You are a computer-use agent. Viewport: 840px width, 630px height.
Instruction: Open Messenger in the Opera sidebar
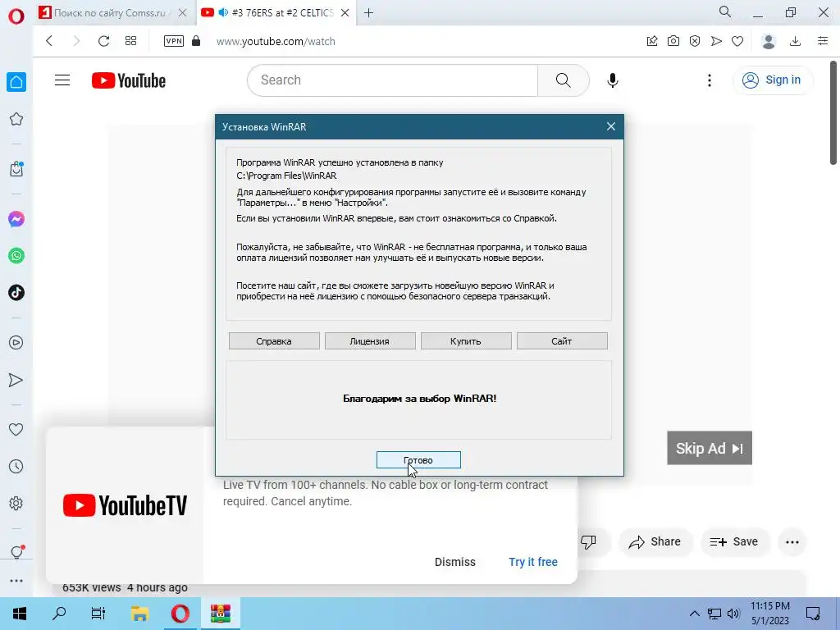pyautogui.click(x=16, y=219)
